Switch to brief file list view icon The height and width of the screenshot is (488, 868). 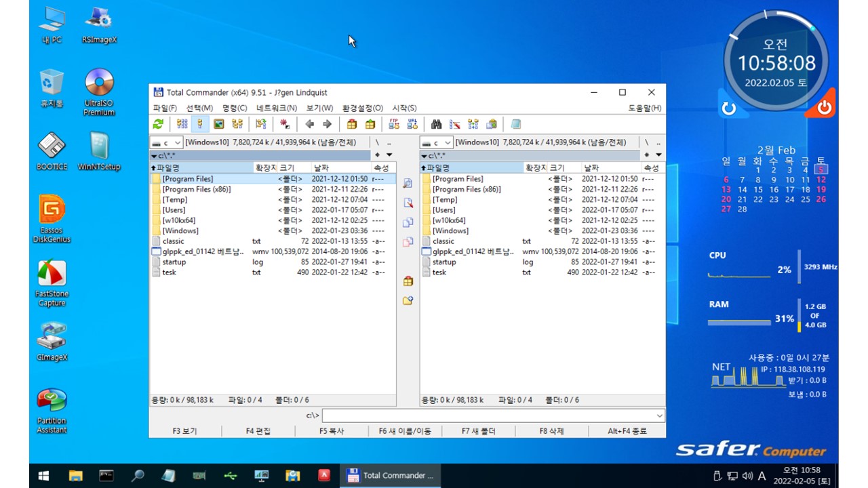point(182,124)
